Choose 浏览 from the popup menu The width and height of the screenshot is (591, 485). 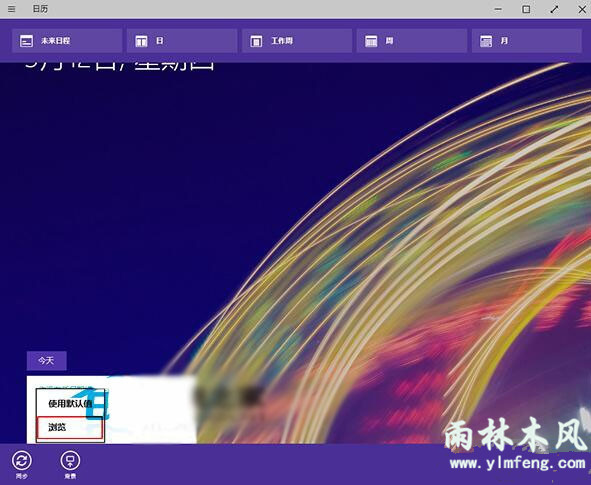pos(70,428)
